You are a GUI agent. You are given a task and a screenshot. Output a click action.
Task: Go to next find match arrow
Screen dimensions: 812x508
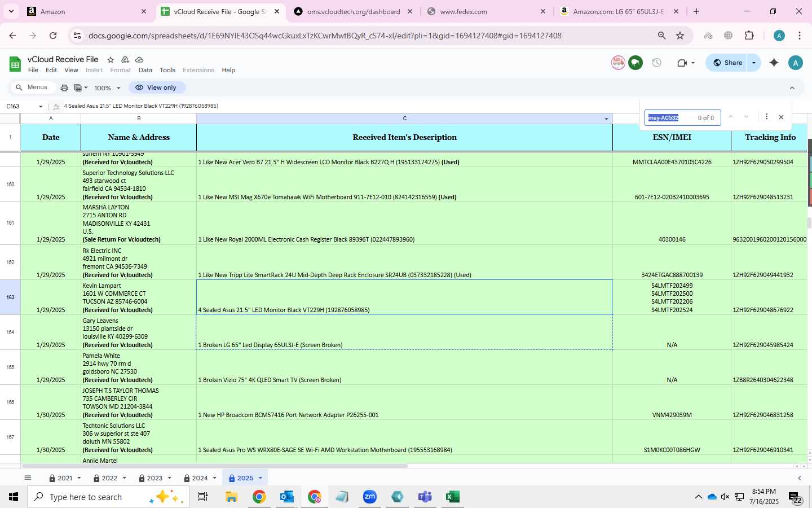click(x=746, y=117)
